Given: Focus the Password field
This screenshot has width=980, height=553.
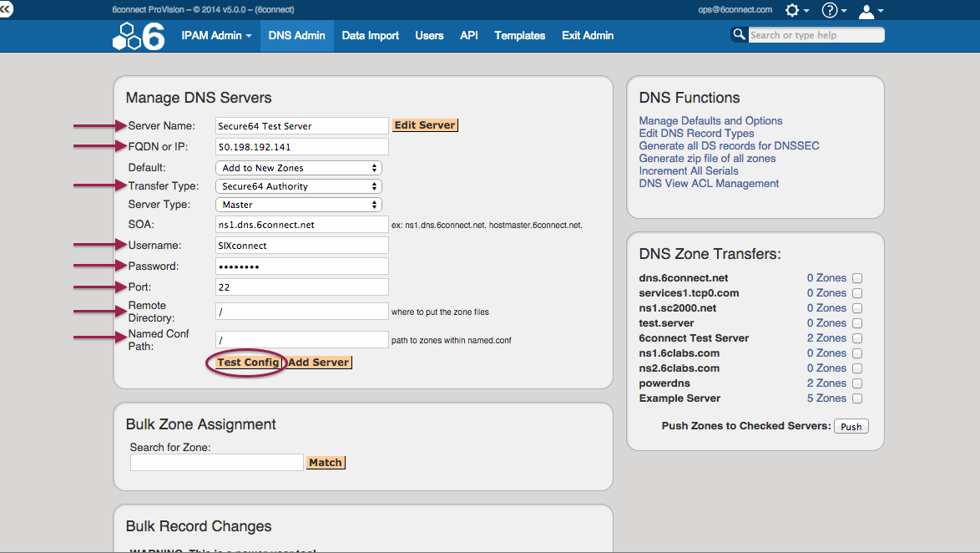Looking at the screenshot, I should [302, 266].
